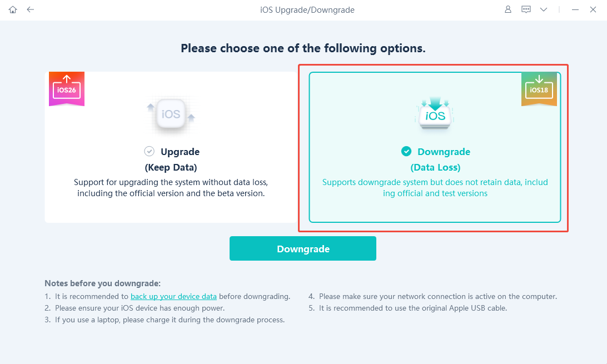Viewport: 607px width, 364px height.
Task: Expand the title bar chevron menu
Action: (544, 9)
